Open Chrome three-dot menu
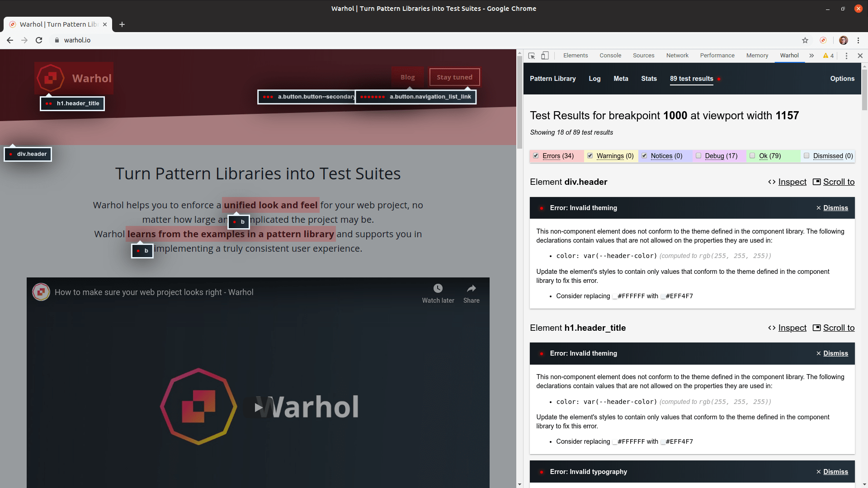This screenshot has height=488, width=868. click(859, 40)
